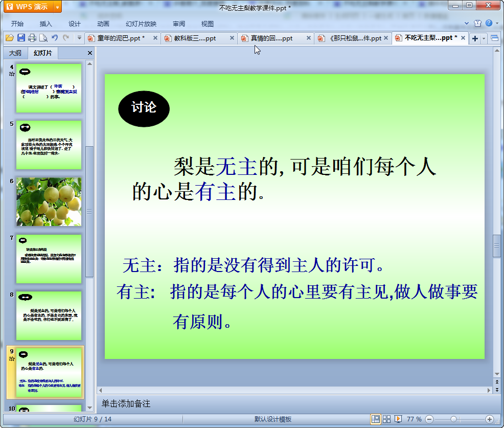The image size is (504, 428).
Task: Open the 审阅 ribbon tab
Action: (x=179, y=24)
